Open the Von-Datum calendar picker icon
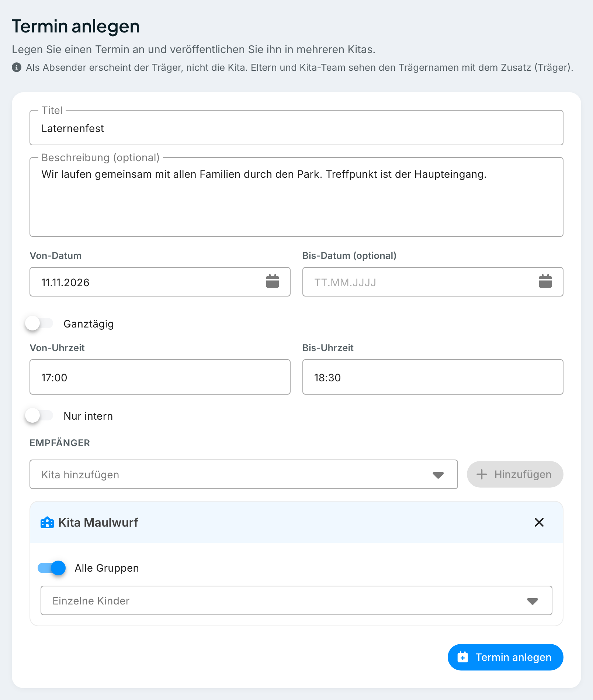593x700 pixels. (273, 281)
